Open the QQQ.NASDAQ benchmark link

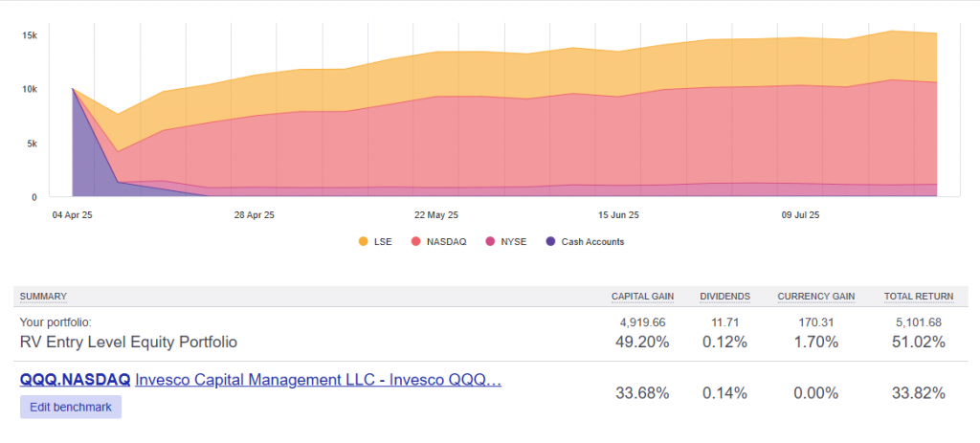(x=75, y=380)
